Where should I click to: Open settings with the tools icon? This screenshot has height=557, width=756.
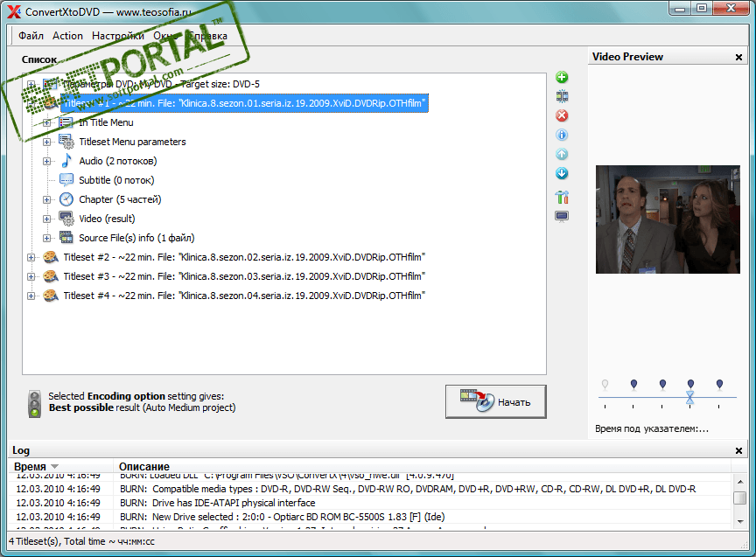[562, 197]
